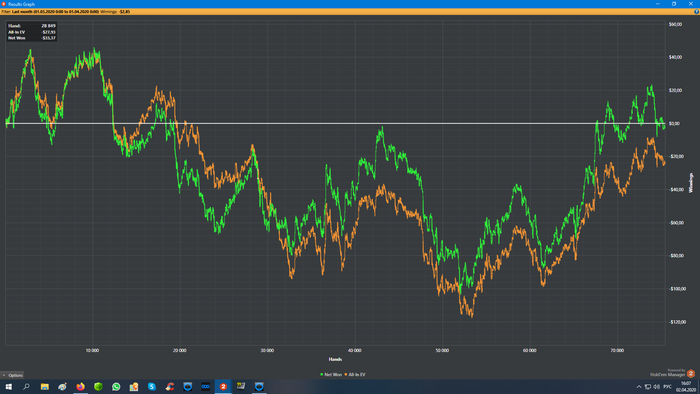Open Skype from the taskbar
This screenshot has width=700, height=394.
point(152,386)
